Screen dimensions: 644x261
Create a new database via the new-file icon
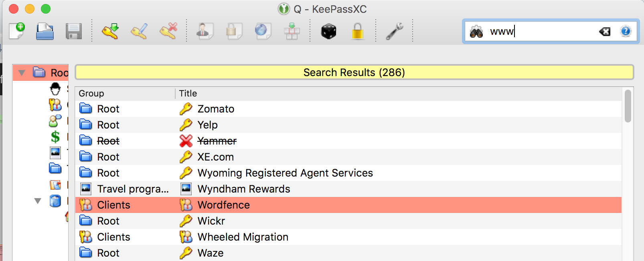coord(17,31)
